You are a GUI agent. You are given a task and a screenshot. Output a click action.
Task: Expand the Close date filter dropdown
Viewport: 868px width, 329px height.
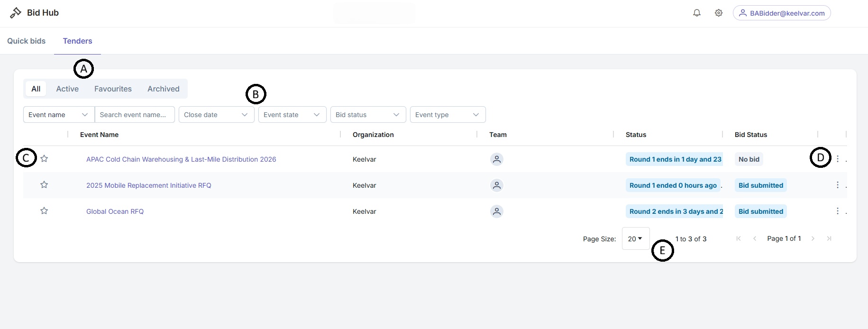[217, 115]
